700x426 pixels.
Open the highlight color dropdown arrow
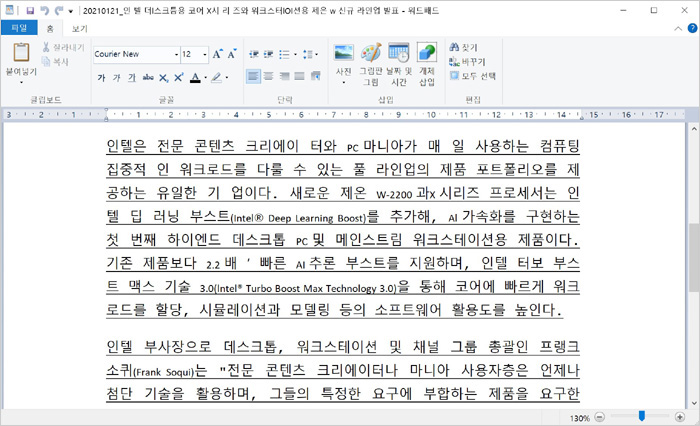(227, 78)
